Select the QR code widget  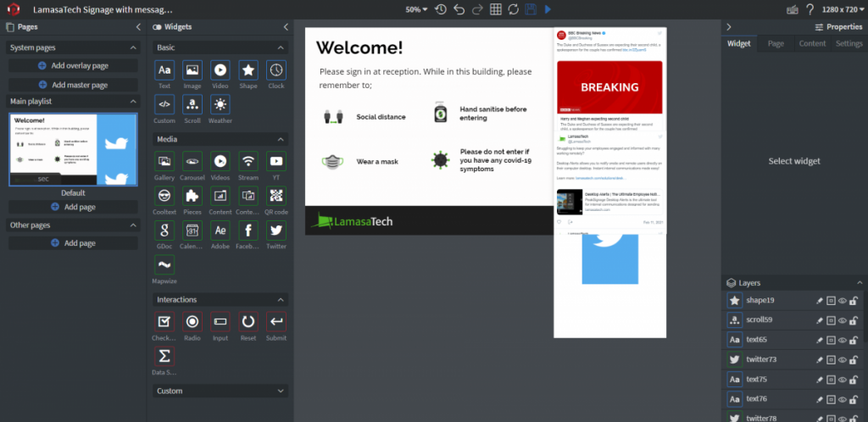click(x=275, y=195)
